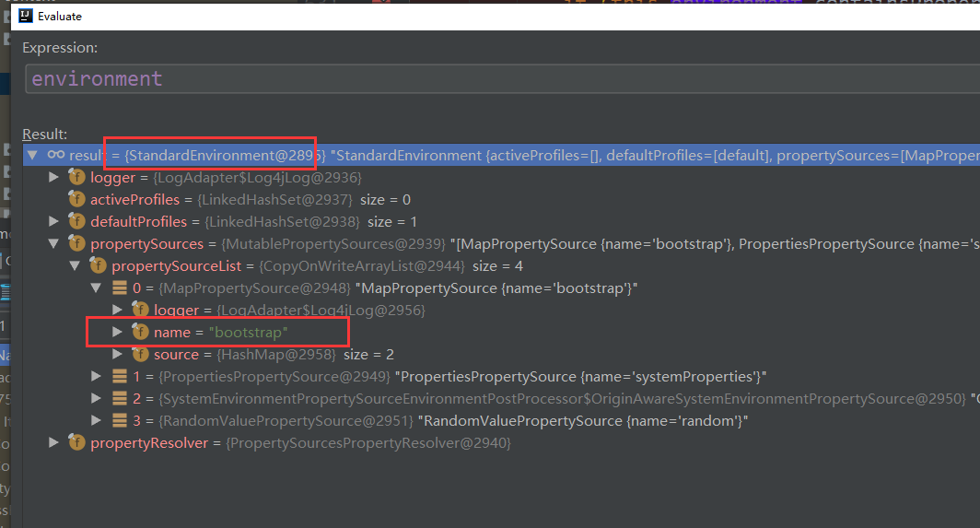
Task: Click the field icon beside propertySources
Action: click(x=76, y=243)
